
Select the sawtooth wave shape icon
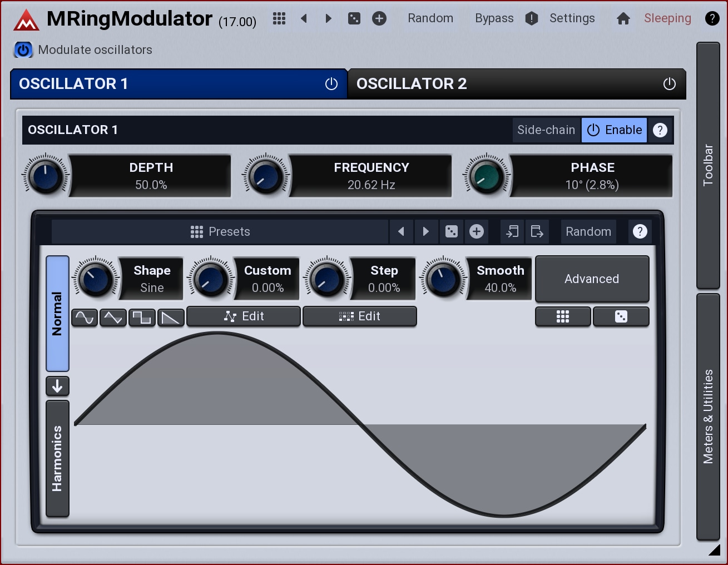coord(171,318)
